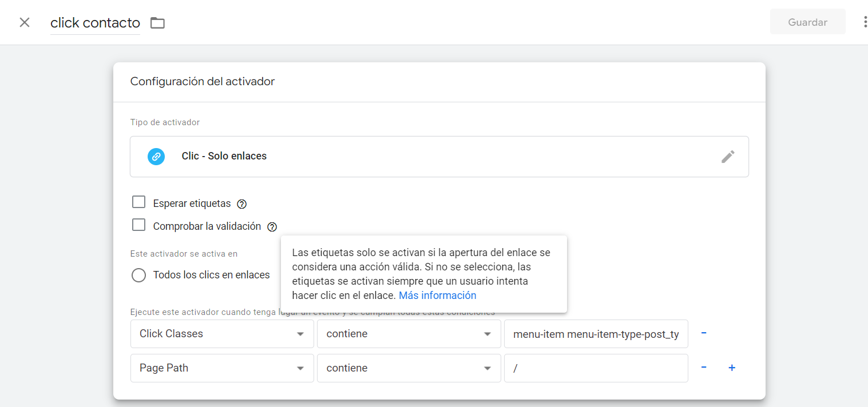Image resolution: width=868 pixels, height=407 pixels.
Task: Select Todos los clics en enlaces radio
Action: click(138, 276)
